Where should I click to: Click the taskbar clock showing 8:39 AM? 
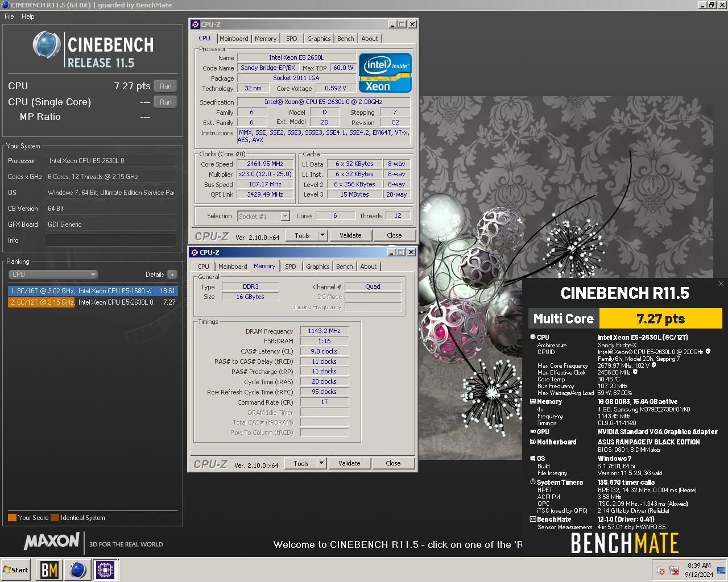pyautogui.click(x=698, y=569)
